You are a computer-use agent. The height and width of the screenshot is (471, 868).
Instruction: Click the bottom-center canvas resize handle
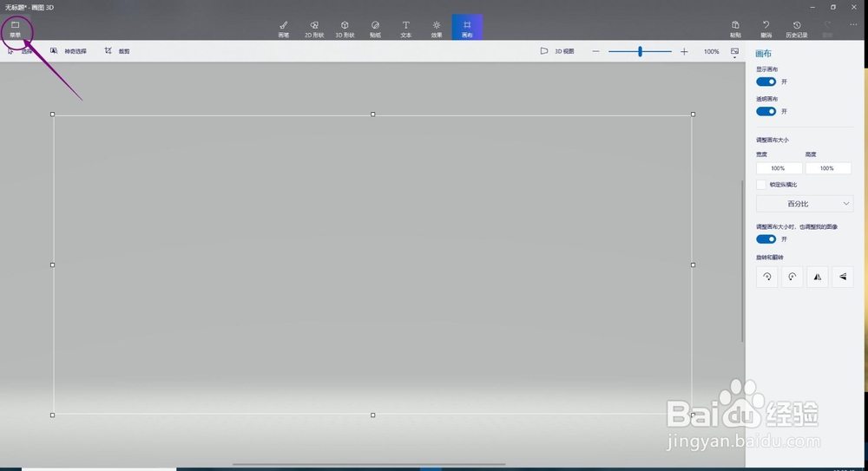(x=372, y=415)
